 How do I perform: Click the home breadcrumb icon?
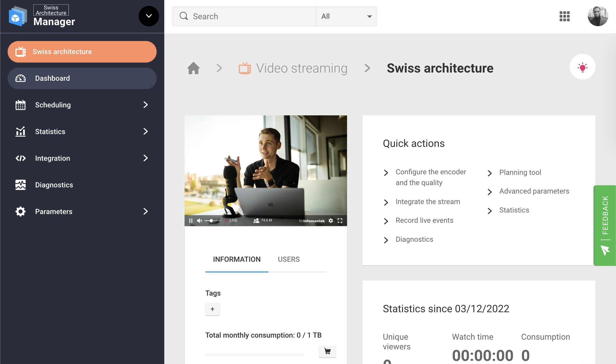click(194, 68)
